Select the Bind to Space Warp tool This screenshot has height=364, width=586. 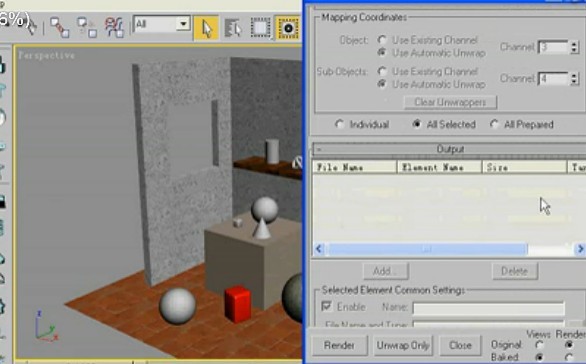coord(114,28)
